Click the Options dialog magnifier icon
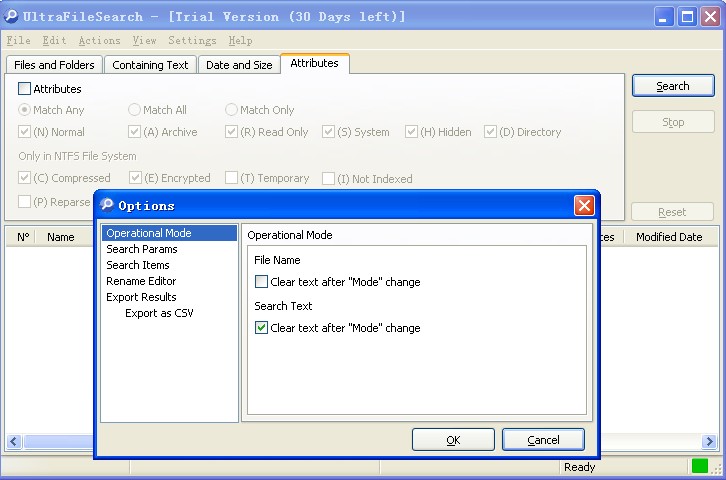 [x=107, y=205]
